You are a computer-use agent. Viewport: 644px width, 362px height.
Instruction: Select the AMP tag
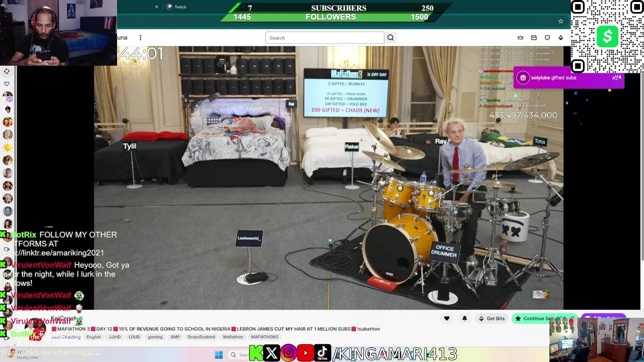click(175, 337)
